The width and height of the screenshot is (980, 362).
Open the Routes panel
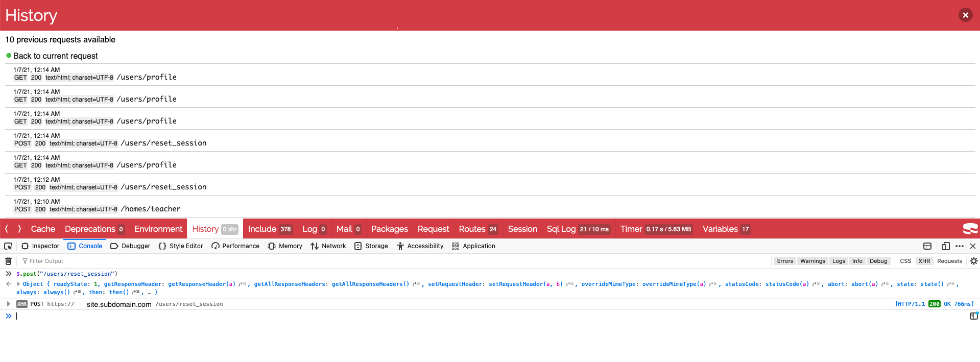pos(478,229)
